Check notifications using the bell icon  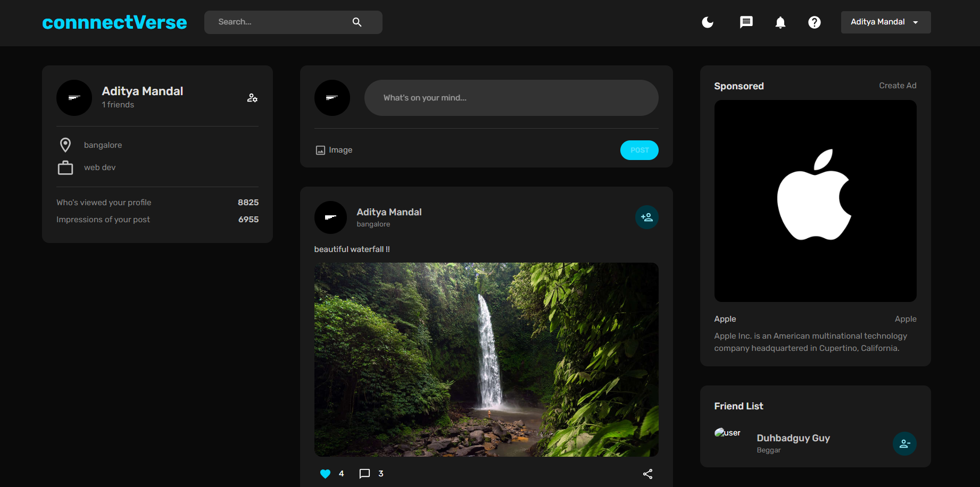(x=780, y=22)
